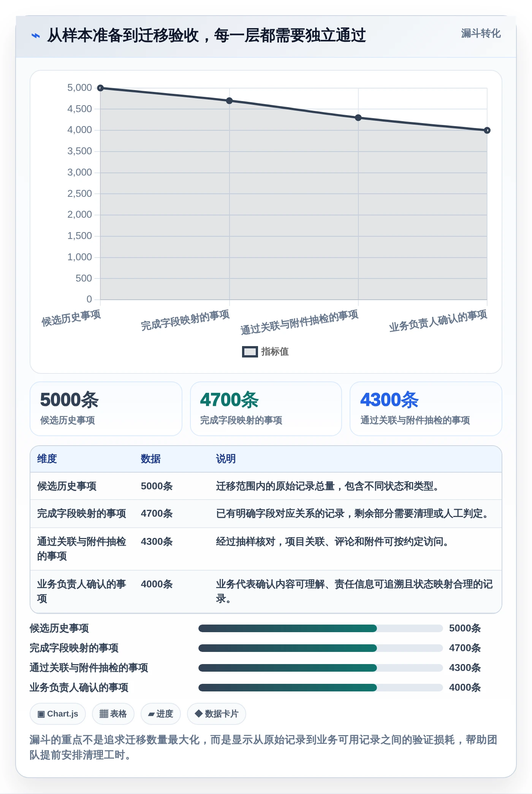Click the 进度 tag chip

[x=160, y=714]
